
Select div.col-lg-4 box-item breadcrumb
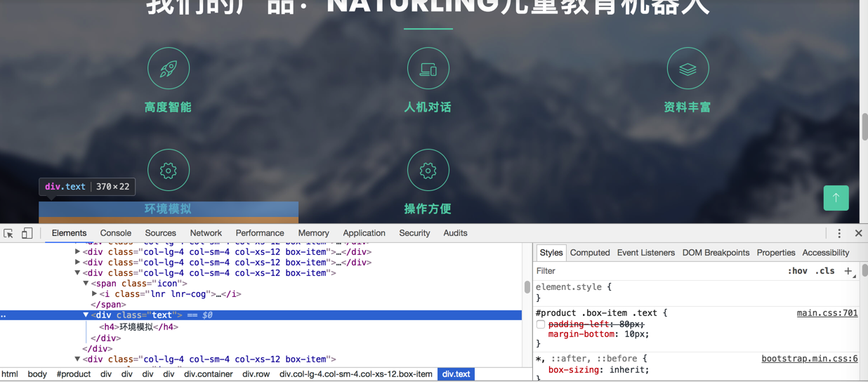[x=356, y=374]
